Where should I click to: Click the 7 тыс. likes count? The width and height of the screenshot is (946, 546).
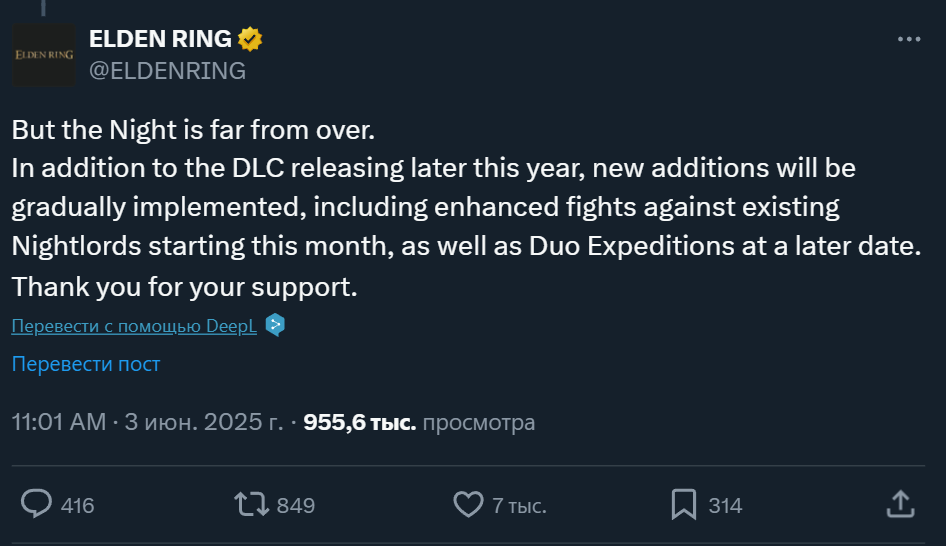518,505
